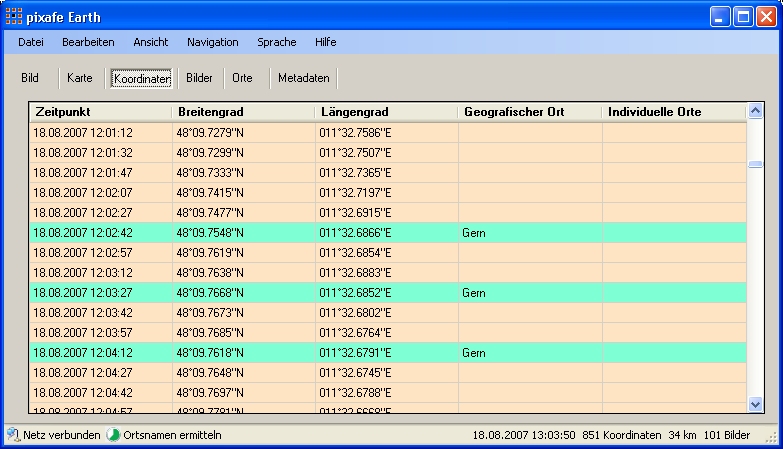783x449 pixels.
Task: Open the Metadaten tab
Action: (x=303, y=77)
